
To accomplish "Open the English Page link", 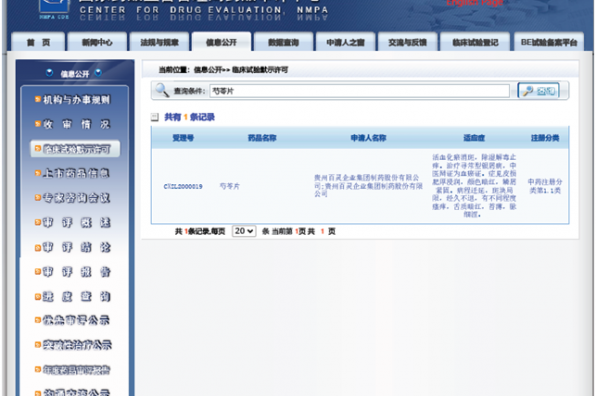I will [x=474, y=3].
